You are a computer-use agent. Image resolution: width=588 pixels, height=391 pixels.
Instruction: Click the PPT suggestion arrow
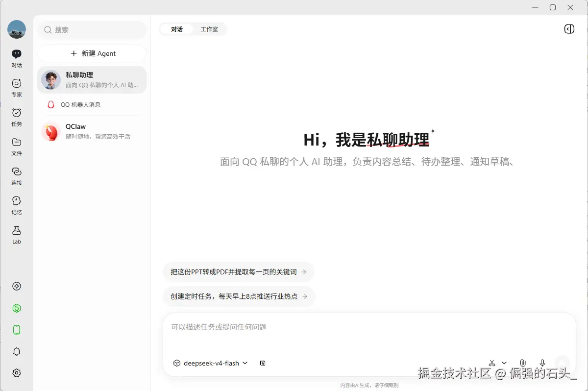click(304, 271)
